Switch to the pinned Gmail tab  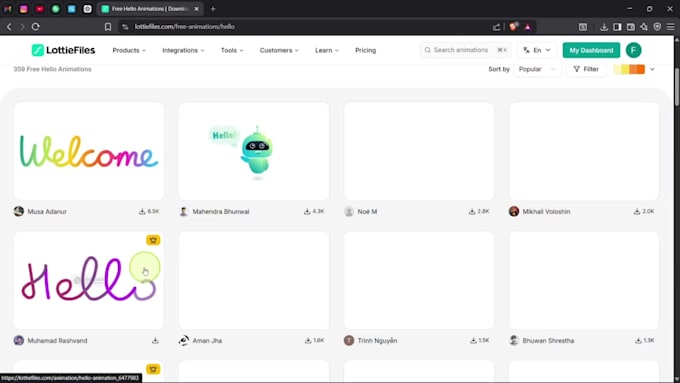click(8, 9)
